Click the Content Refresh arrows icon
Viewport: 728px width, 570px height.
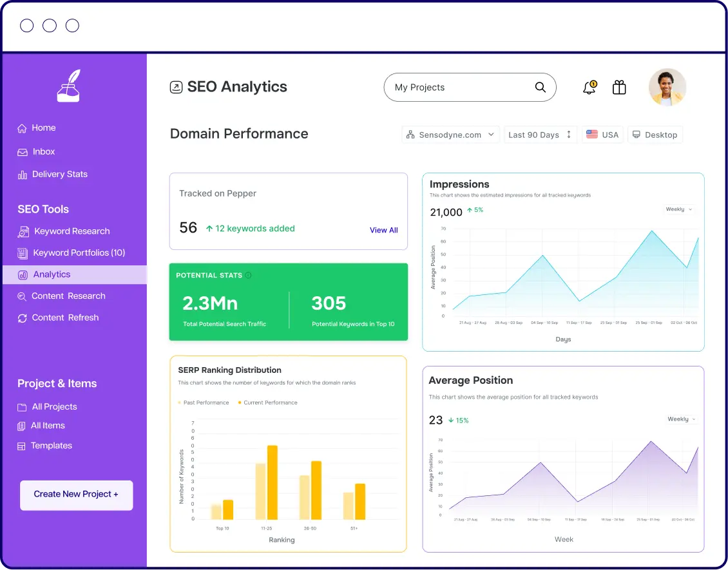click(23, 318)
